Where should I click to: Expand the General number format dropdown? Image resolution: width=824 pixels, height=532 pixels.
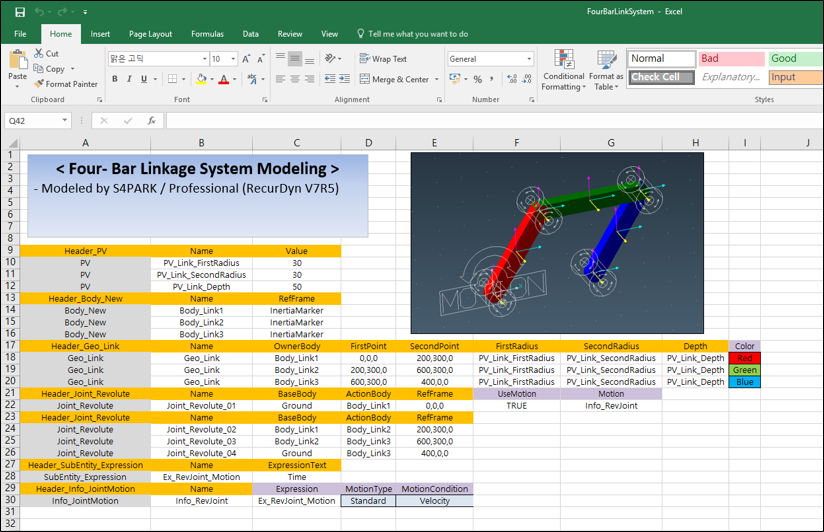pos(529,59)
